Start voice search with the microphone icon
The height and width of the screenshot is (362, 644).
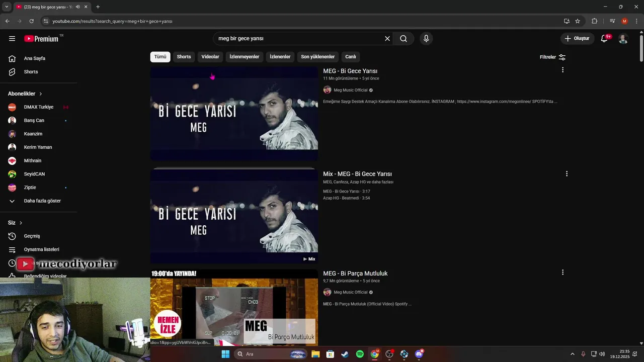[426, 38]
